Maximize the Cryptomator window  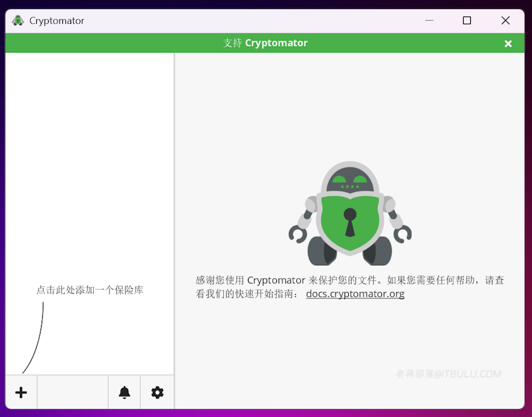tap(467, 21)
